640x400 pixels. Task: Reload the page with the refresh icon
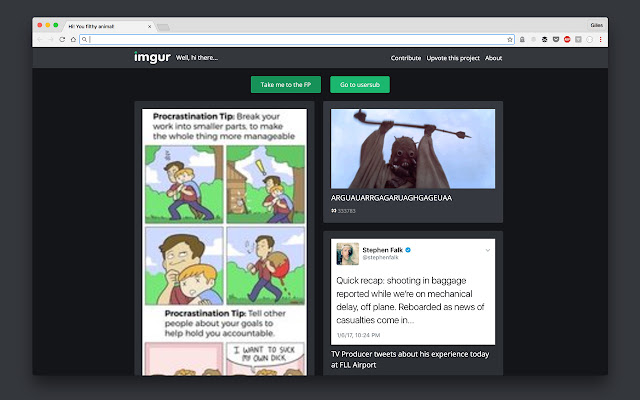coord(62,39)
